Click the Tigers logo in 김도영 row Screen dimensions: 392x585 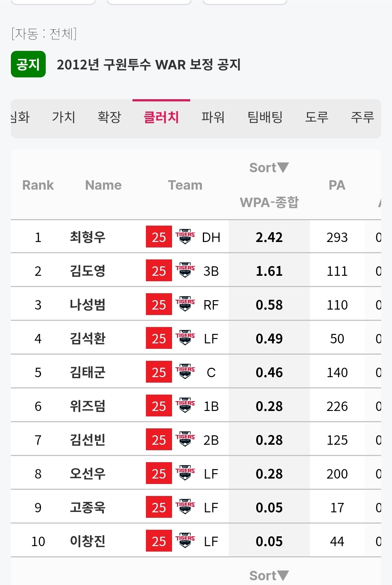[x=185, y=270]
